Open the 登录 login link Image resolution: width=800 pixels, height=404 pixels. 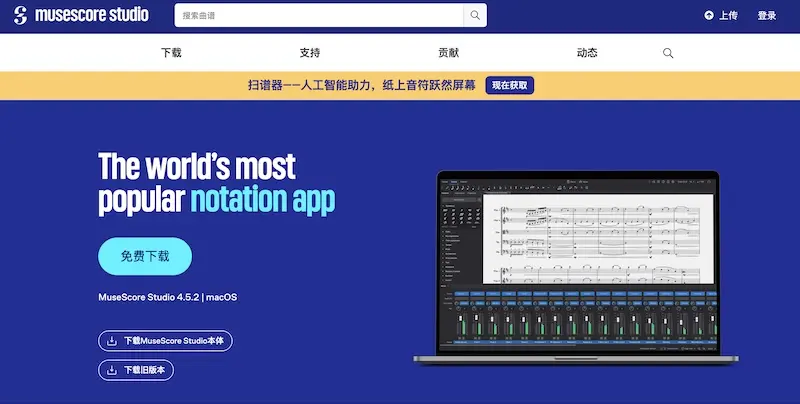pyautogui.click(x=766, y=15)
